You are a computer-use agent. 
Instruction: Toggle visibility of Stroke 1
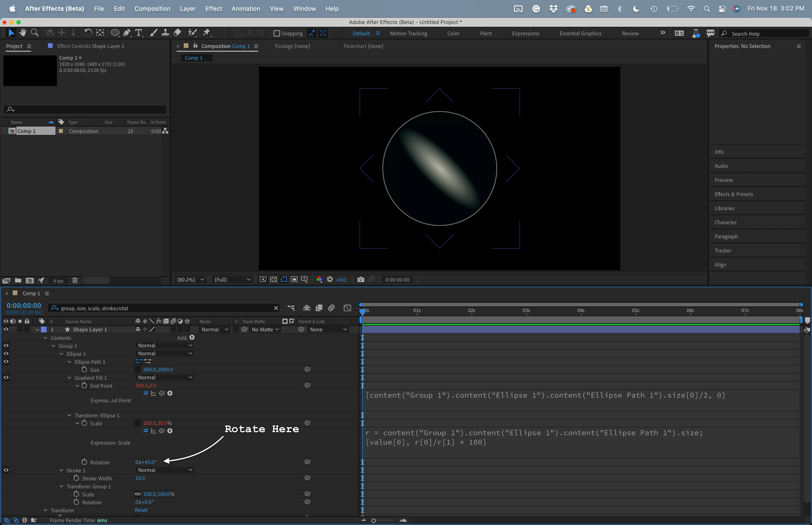[6, 470]
